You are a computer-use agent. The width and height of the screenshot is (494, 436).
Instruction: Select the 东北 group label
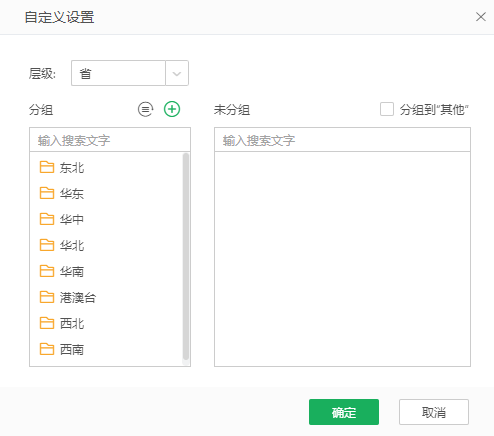[72, 168]
